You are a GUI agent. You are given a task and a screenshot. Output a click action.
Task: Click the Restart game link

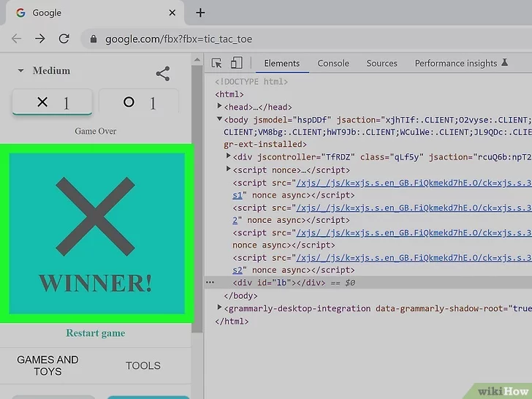[x=95, y=332]
